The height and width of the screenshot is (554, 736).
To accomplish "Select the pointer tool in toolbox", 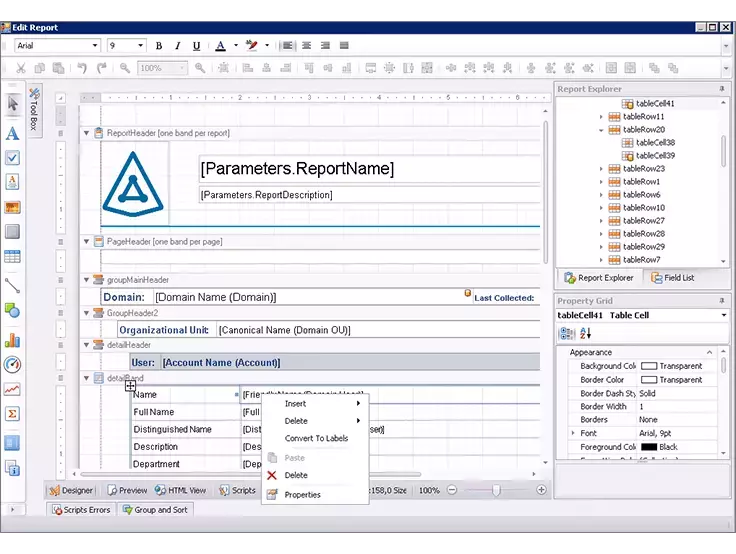I will [x=13, y=103].
